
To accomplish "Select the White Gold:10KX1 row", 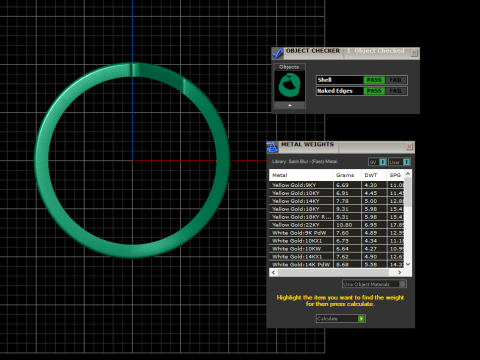I will [337, 241].
